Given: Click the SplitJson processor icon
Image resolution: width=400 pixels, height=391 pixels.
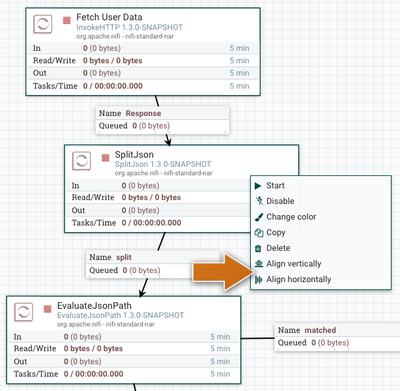Looking at the screenshot, I should coord(81,161).
